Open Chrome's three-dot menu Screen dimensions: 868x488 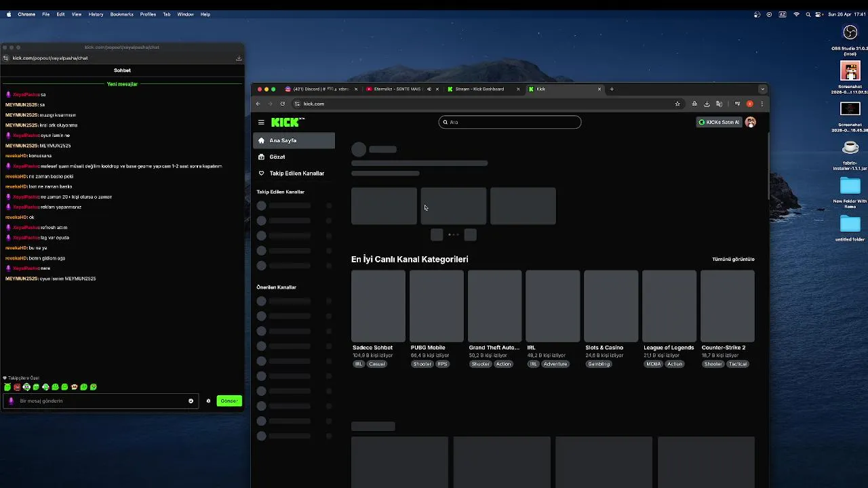tap(762, 104)
